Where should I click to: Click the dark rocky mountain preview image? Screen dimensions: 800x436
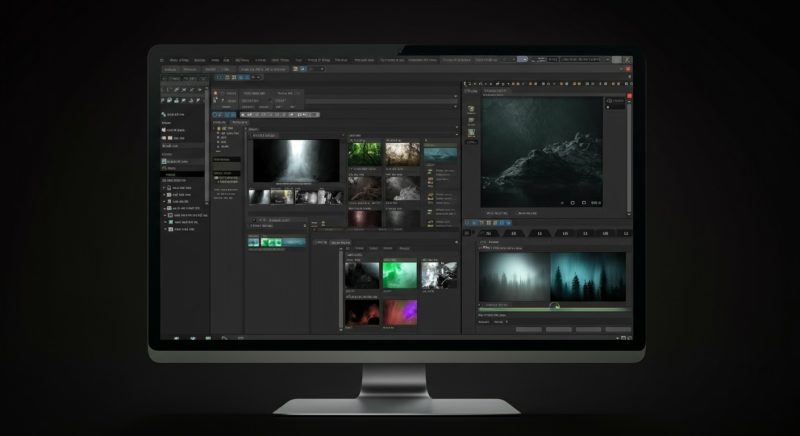click(542, 151)
